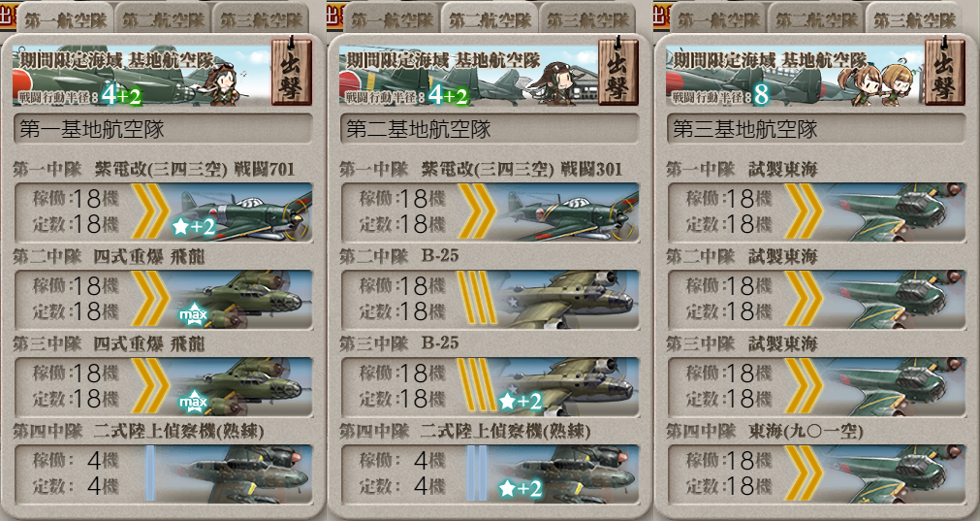The width and height of the screenshot is (980, 521).
Task: Choose 東海(九〇一空) plane in 第四中隊 slot
Action: 816,474
